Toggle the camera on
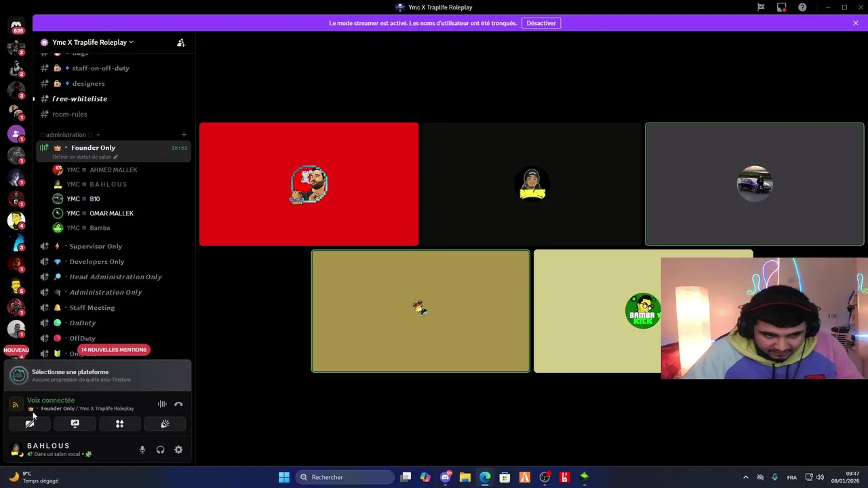The width and height of the screenshot is (868, 488). click(30, 424)
